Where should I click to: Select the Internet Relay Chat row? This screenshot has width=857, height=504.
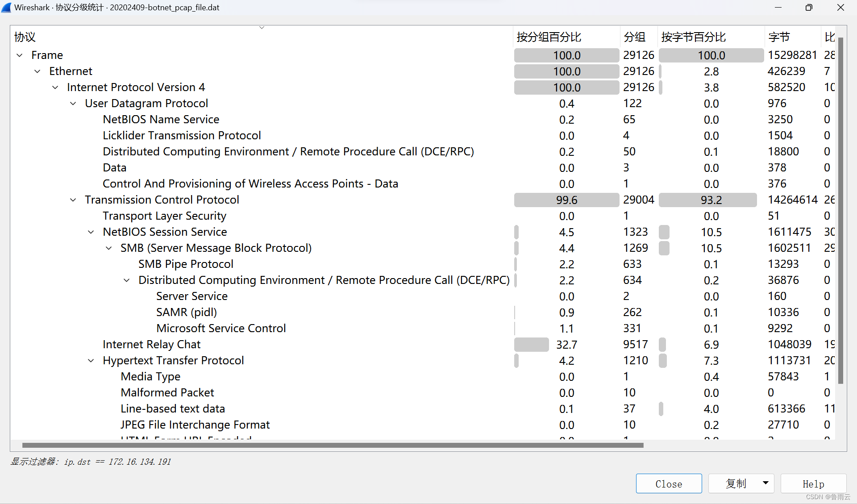click(x=423, y=345)
